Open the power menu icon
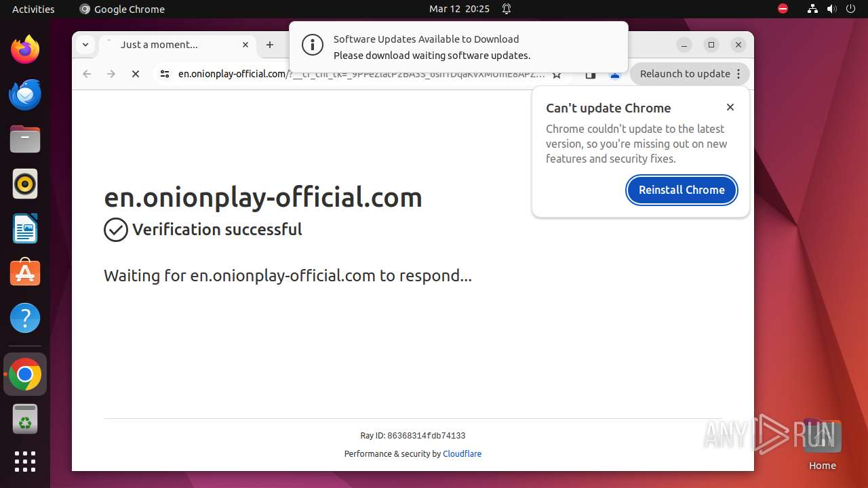 (850, 9)
